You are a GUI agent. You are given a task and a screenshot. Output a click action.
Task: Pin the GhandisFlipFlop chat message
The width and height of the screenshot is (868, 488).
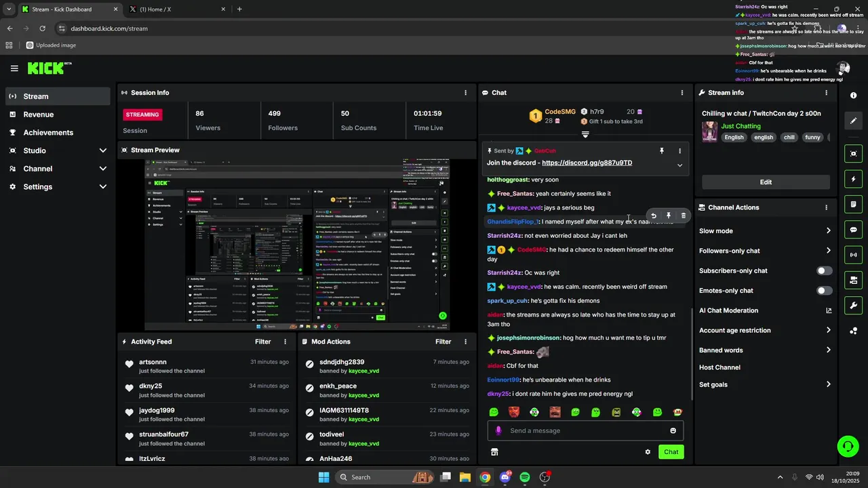pyautogui.click(x=669, y=216)
